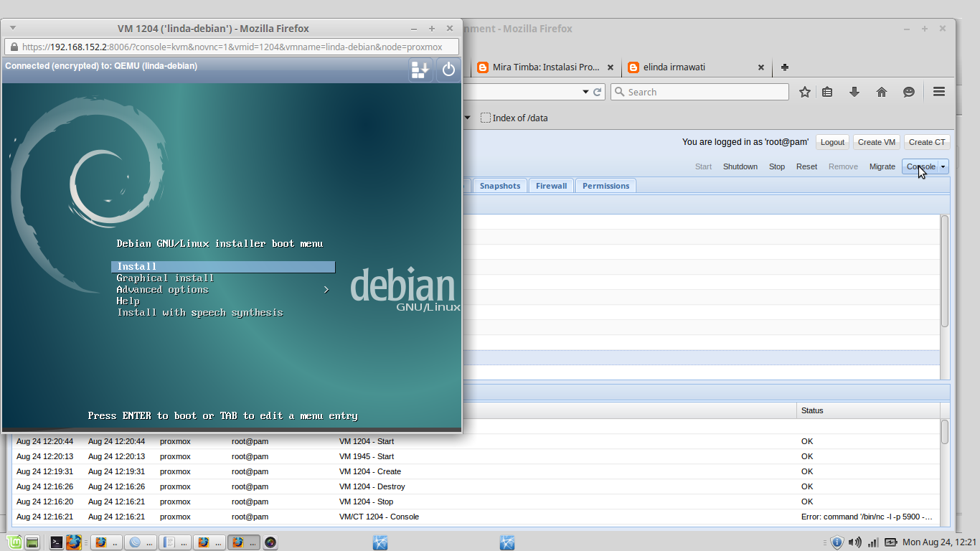The height and width of the screenshot is (551, 980).
Task: Open Firefox downloads via the down-arrow icon
Action: 853,92
